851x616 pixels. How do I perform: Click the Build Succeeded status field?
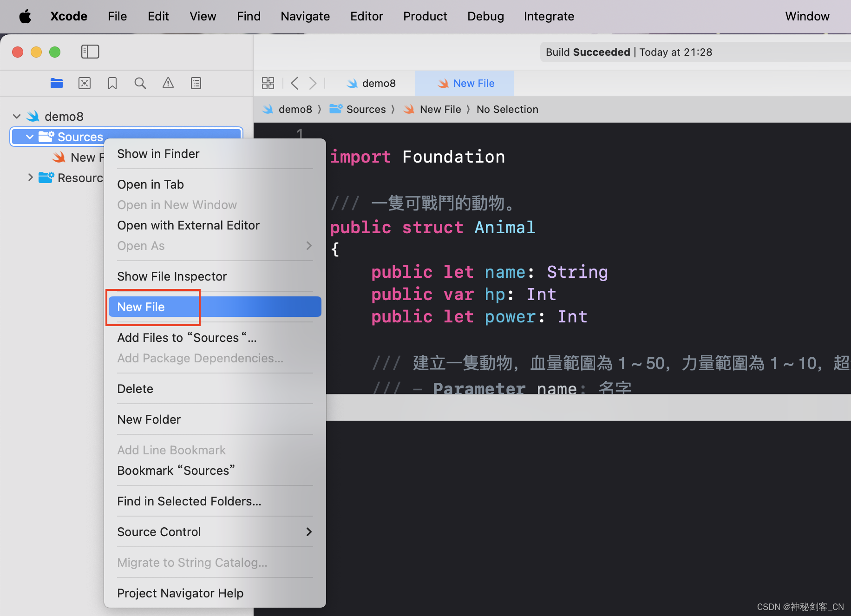click(695, 52)
